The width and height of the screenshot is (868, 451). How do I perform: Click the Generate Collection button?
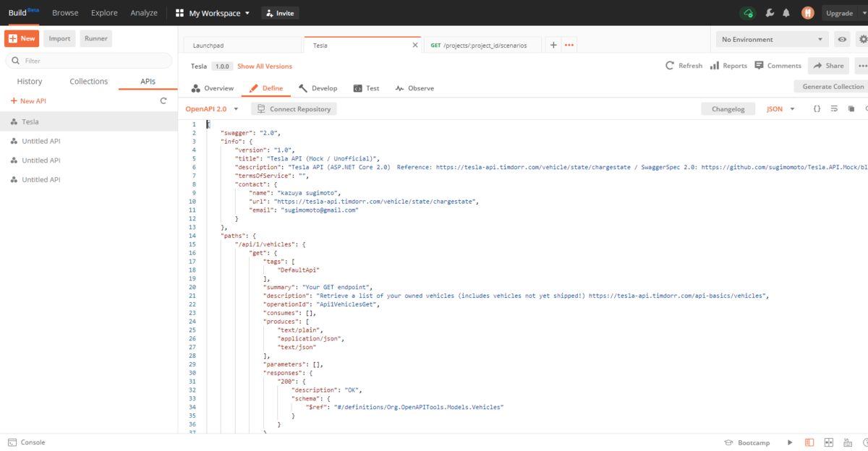tap(833, 87)
